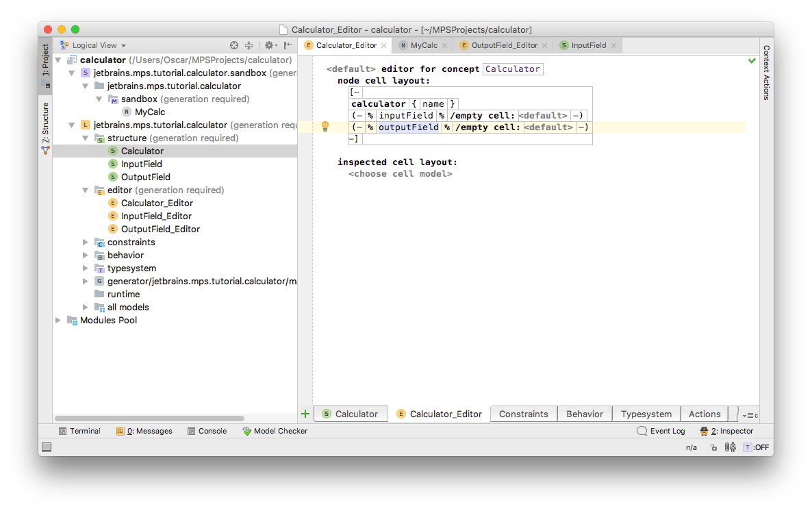Screen dimensions: 812x511
Task: Toggle the T:OFF type-checking indicator
Action: 756,447
